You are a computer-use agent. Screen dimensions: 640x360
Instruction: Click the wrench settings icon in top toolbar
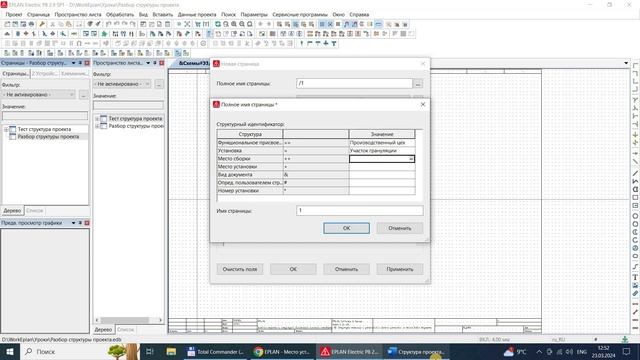(x=42, y=24)
